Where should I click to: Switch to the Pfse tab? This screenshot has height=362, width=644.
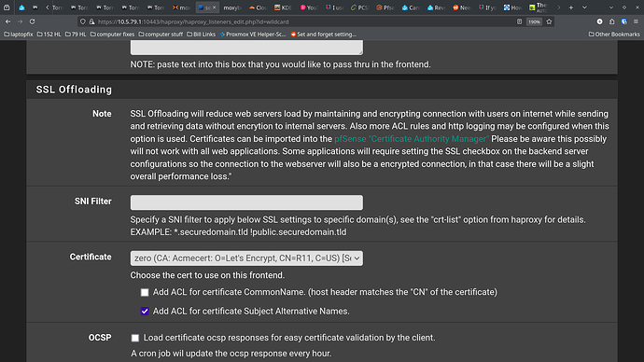pyautogui.click(x=385, y=7)
